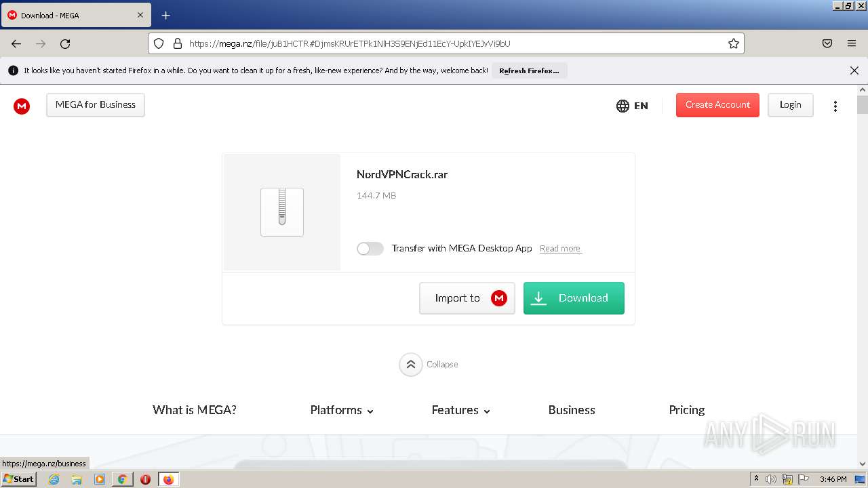This screenshot has width=868, height=488.
Task: Click the NordVPNCrack.rar file name
Action: pos(402,174)
